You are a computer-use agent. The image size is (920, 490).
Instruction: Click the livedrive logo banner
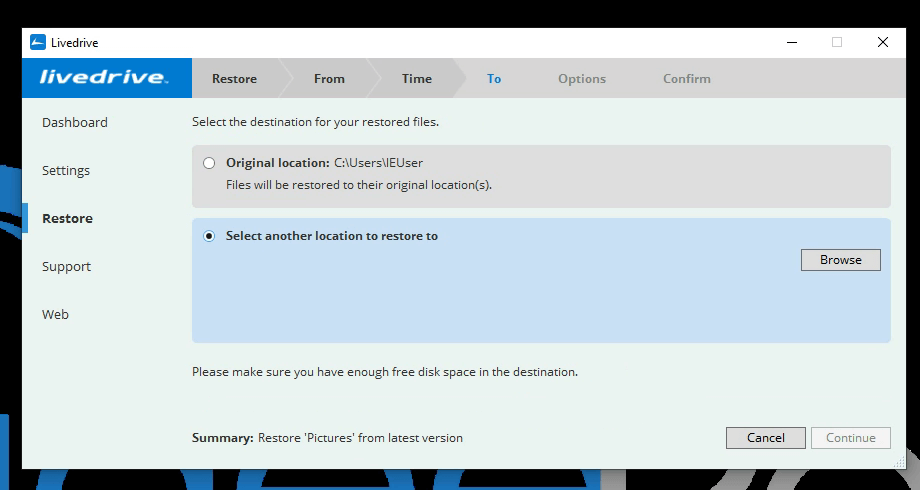click(x=105, y=78)
